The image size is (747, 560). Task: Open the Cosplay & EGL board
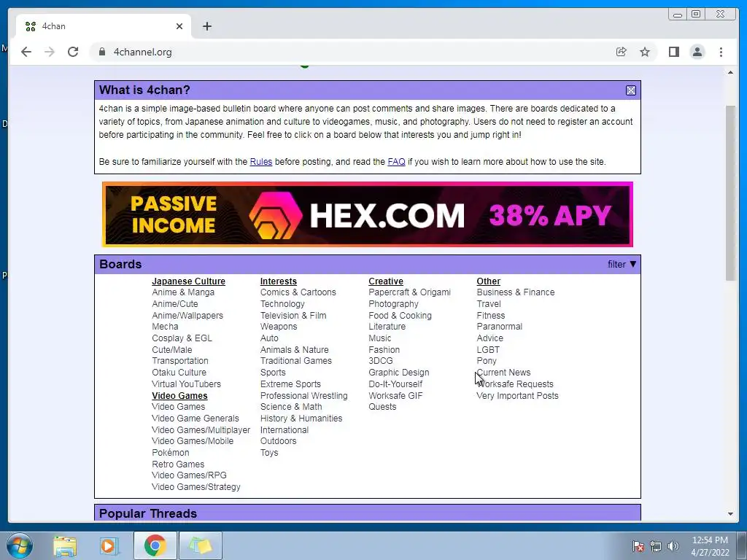182,338
